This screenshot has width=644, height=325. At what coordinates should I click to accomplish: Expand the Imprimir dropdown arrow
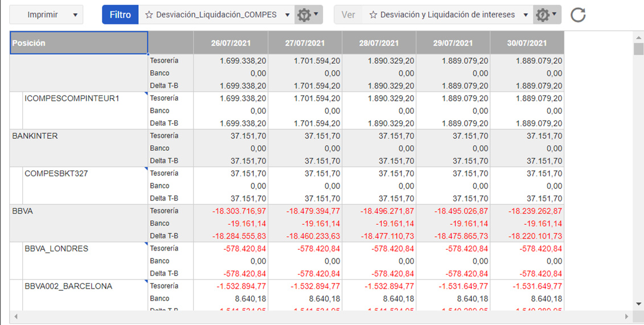(x=75, y=15)
